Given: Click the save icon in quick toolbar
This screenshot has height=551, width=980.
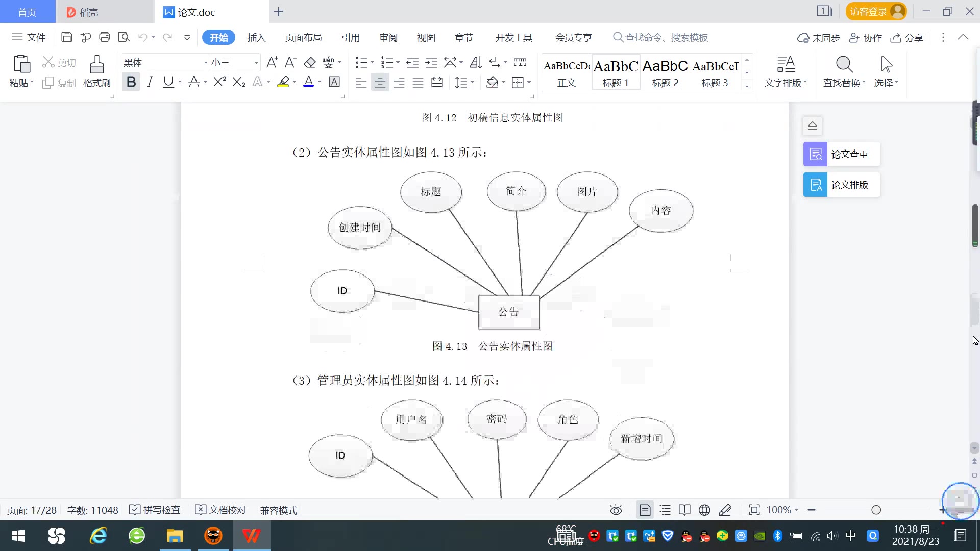Looking at the screenshot, I should [x=66, y=37].
